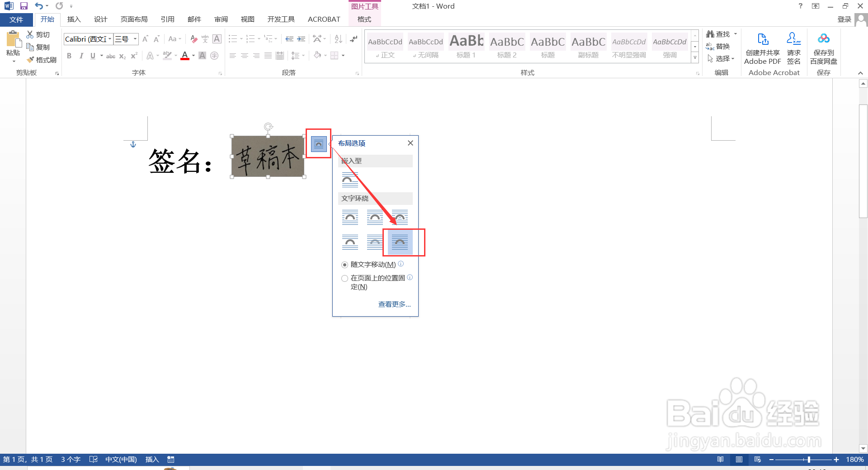Viewport: 868px width, 470px height.
Task: Select the Format Painter (格式刷) tool
Action: pos(42,59)
